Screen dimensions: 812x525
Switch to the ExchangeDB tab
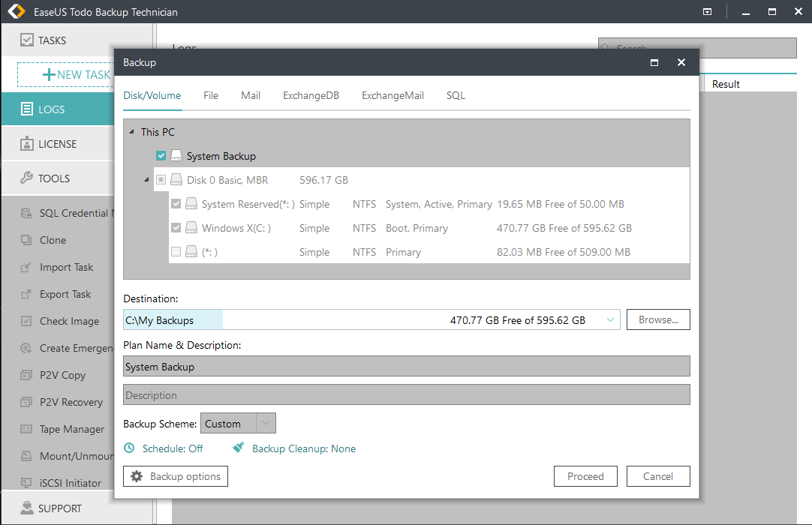pos(311,95)
